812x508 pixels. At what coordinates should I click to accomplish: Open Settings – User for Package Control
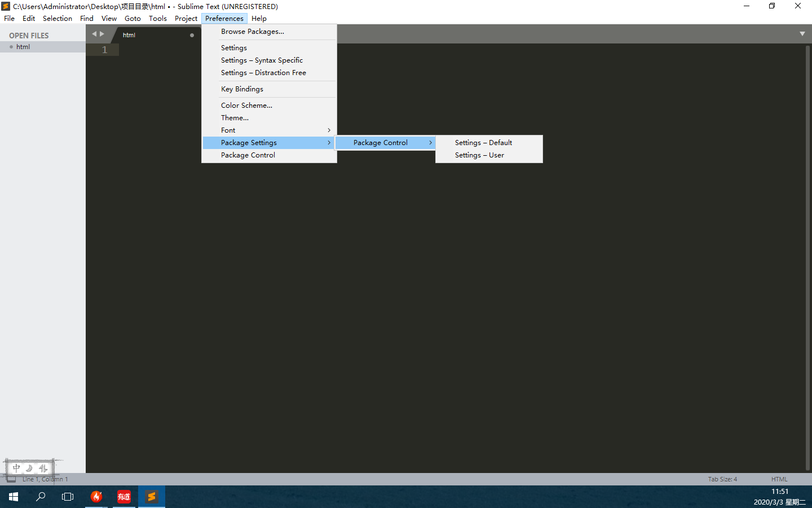[x=489, y=155]
